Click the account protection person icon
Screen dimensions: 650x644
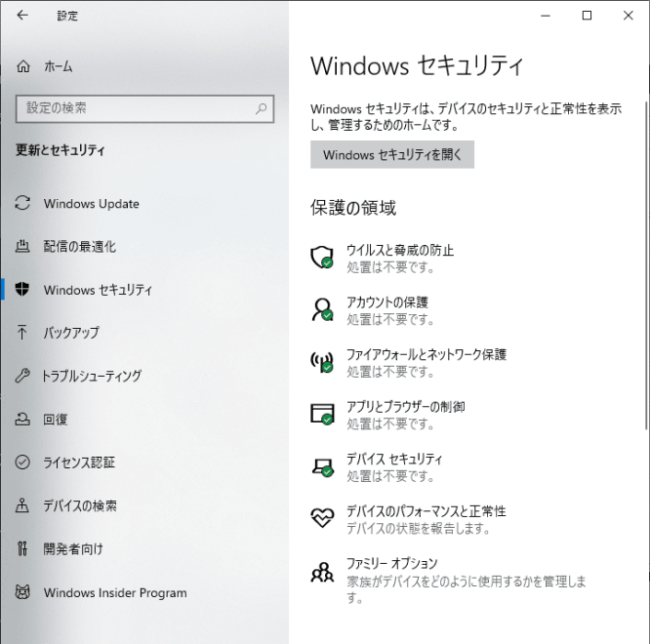(x=322, y=309)
